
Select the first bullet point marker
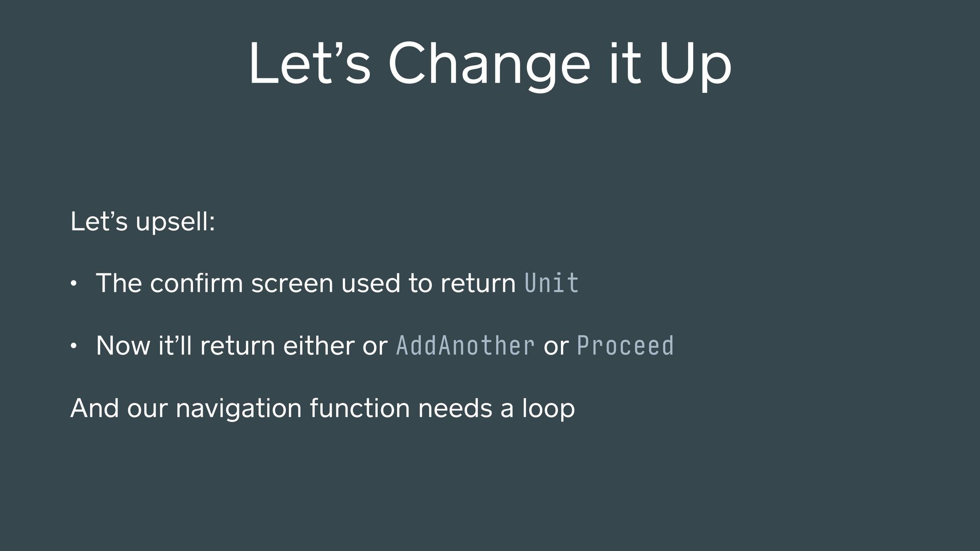pos(73,284)
